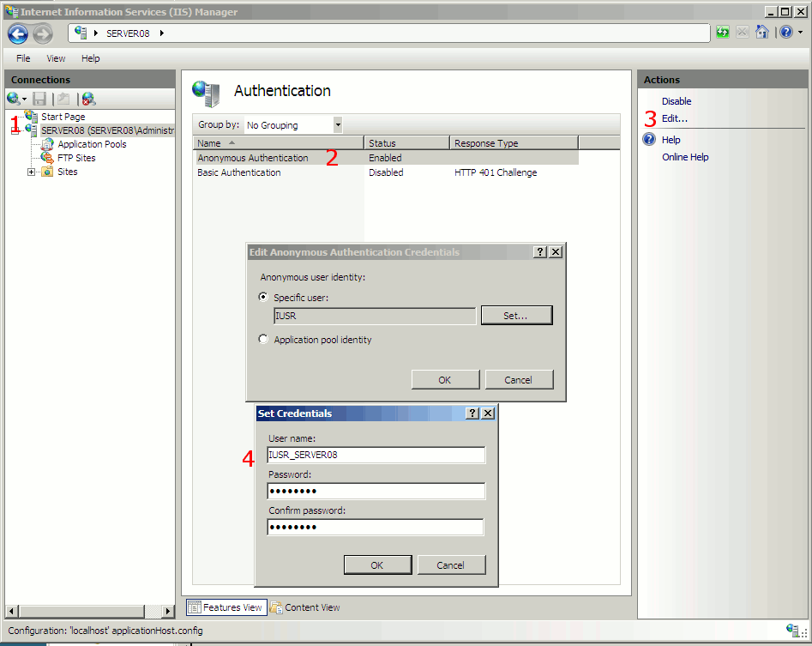Click OK in Set Credentials dialog
This screenshot has height=646, width=812.
click(x=377, y=564)
